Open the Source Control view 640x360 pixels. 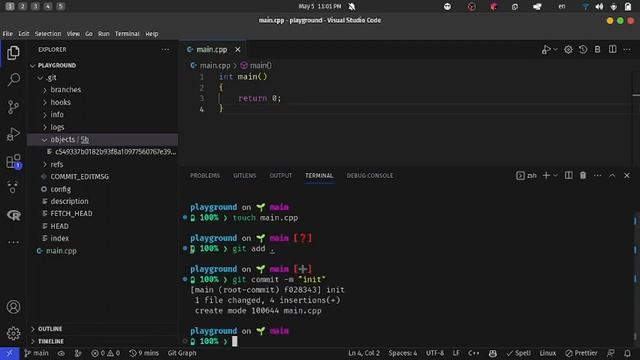tap(13, 107)
